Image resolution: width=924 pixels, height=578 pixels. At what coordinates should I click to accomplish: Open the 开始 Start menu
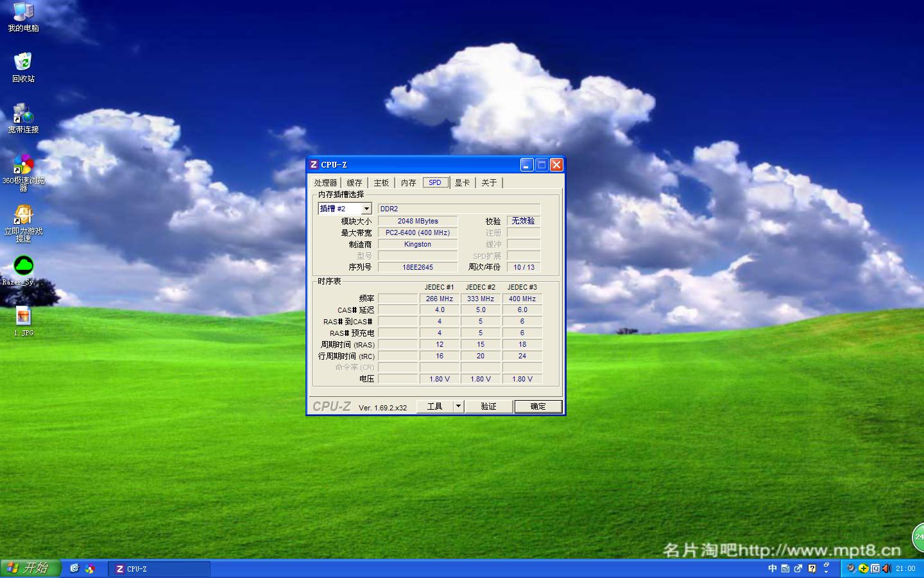point(30,568)
